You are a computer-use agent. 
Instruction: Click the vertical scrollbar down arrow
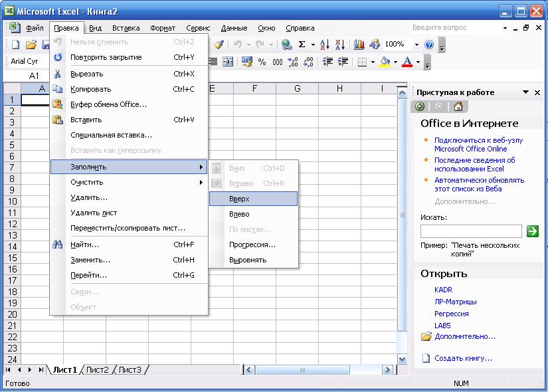coord(402,359)
